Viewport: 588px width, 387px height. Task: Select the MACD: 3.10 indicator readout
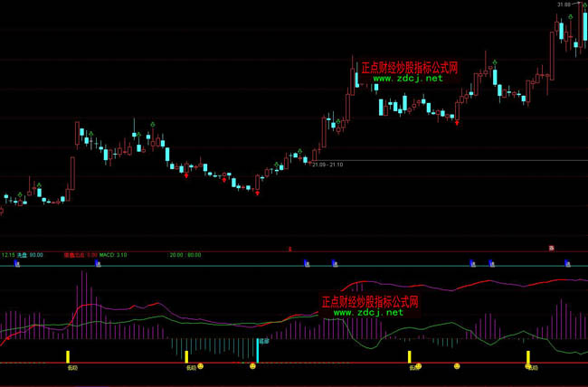[113, 255]
